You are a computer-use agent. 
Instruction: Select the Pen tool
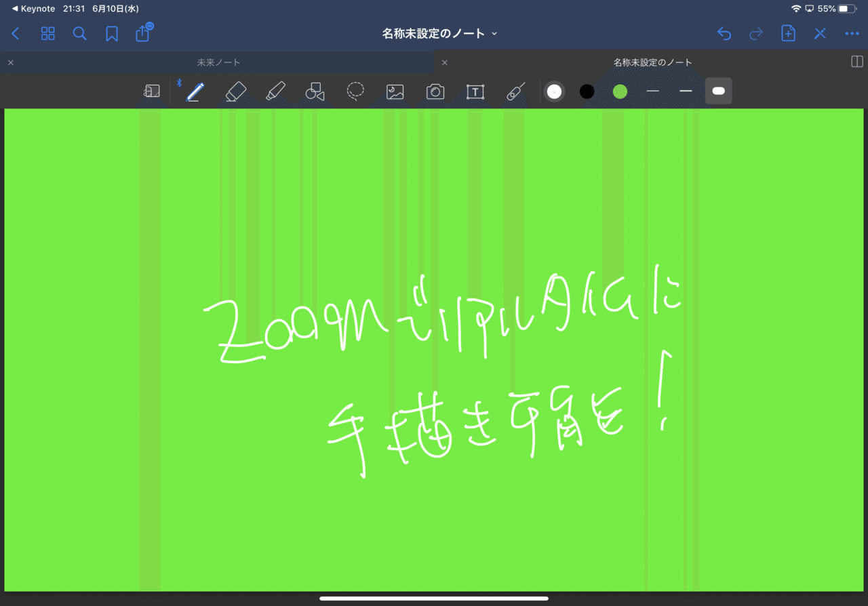click(195, 91)
